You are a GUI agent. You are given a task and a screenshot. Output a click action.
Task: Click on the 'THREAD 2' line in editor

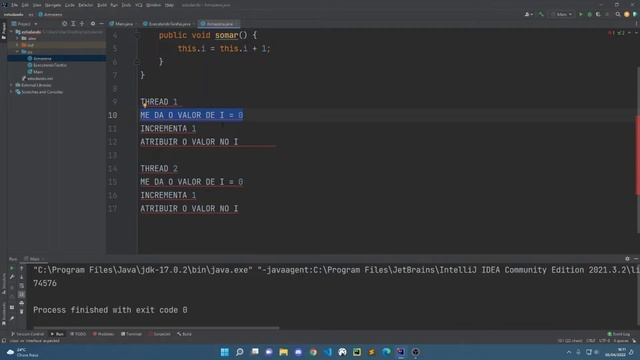tap(159, 169)
